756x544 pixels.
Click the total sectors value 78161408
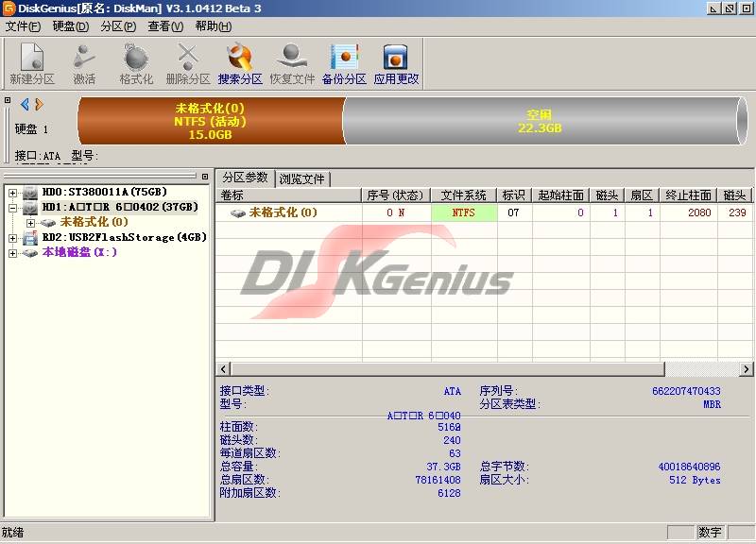click(x=438, y=480)
